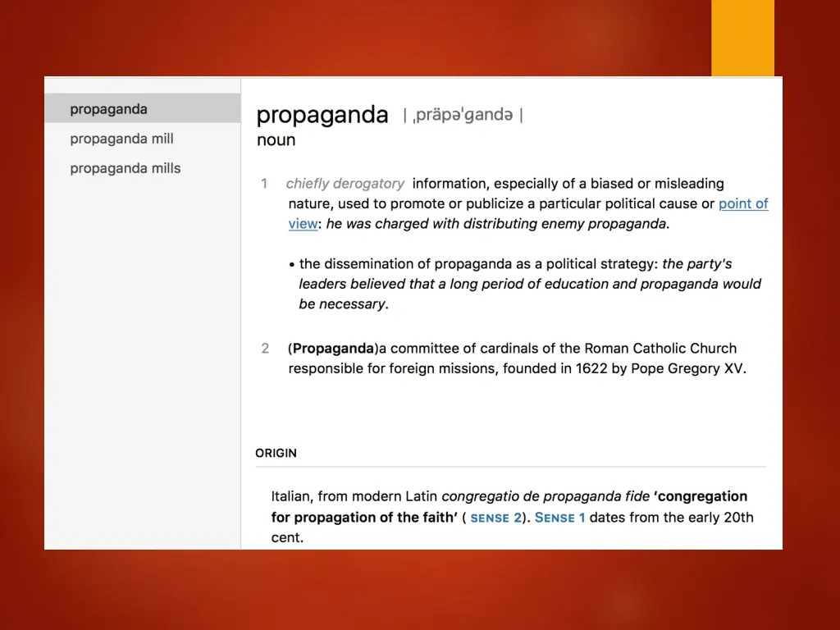
Task: Click 'founded in 1622 by Pope Gregory XV' text
Action: click(x=624, y=368)
